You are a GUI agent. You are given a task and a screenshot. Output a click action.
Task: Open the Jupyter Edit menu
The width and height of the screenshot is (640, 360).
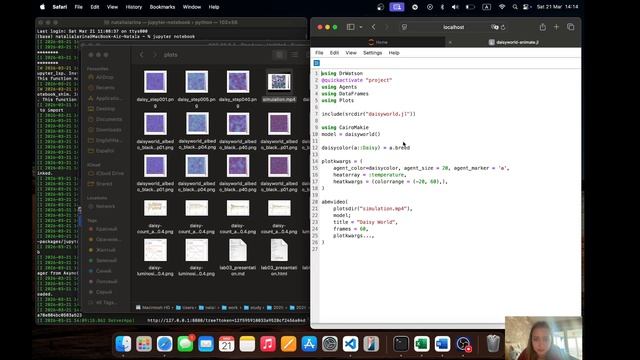pos(334,53)
